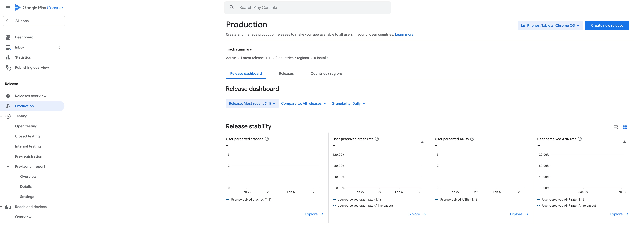The width and height of the screenshot is (644, 225).
Task: Click the Learn more link
Action: pyautogui.click(x=404, y=35)
